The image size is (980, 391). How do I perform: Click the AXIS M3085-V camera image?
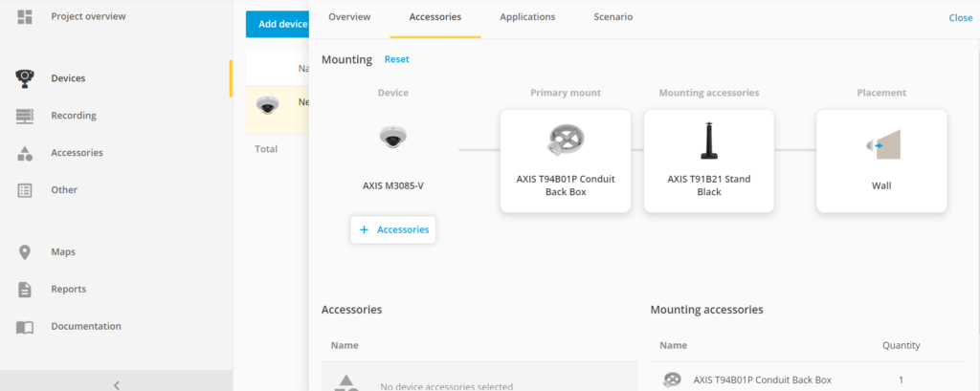[393, 137]
